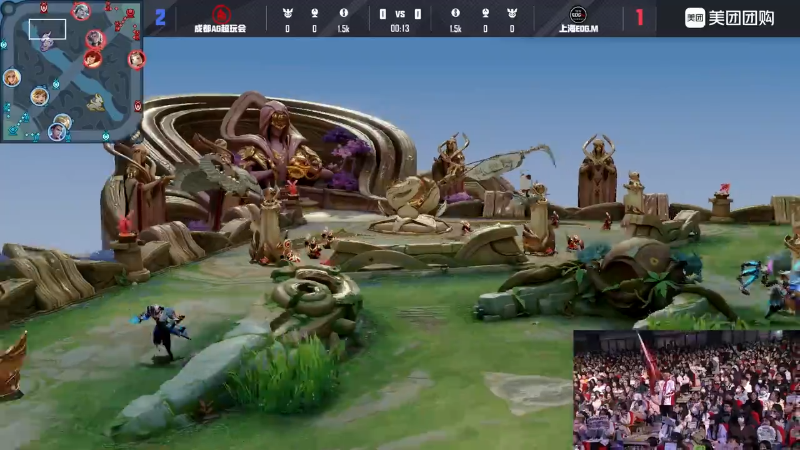Click the left team's tyrant kill icon
Screen dimensions: 800x450
(x=288, y=13)
